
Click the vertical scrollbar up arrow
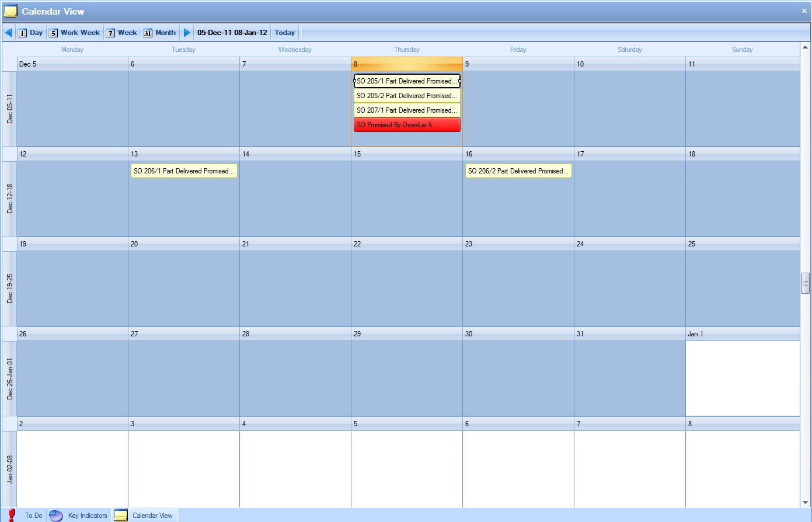pos(806,47)
